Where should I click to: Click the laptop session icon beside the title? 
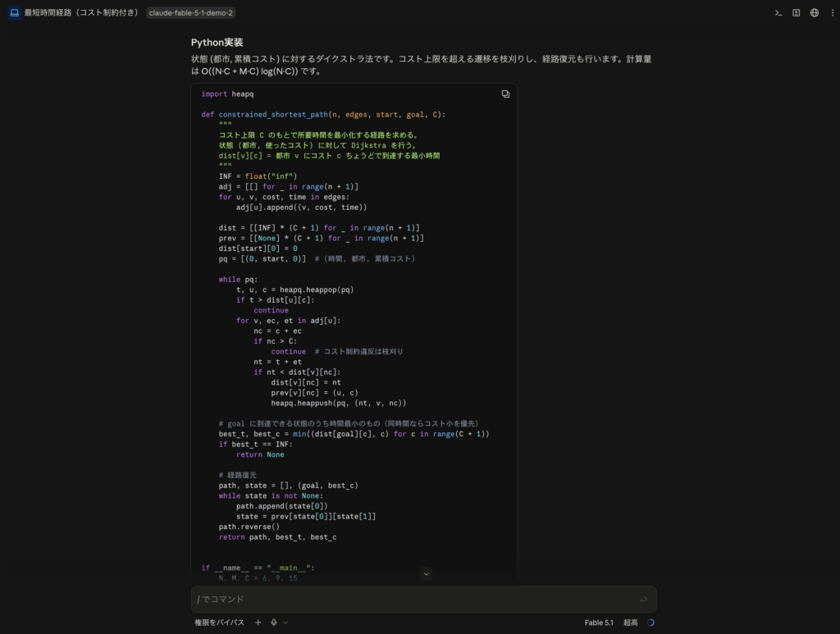tap(15, 13)
